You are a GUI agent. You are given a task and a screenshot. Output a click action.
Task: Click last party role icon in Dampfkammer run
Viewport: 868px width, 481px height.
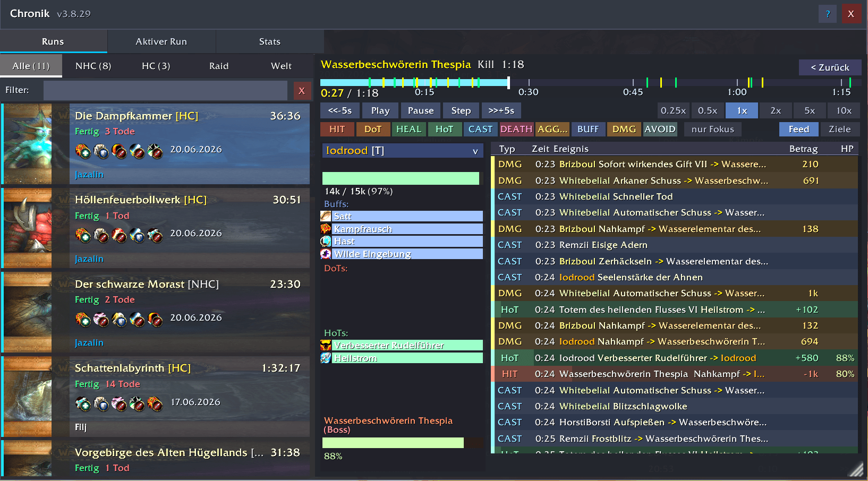point(155,151)
